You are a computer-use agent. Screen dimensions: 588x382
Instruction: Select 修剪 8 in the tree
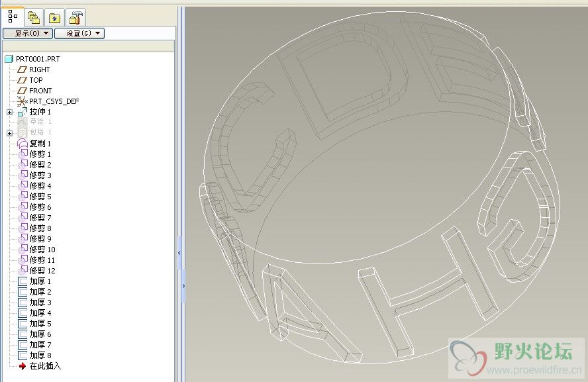pos(40,228)
